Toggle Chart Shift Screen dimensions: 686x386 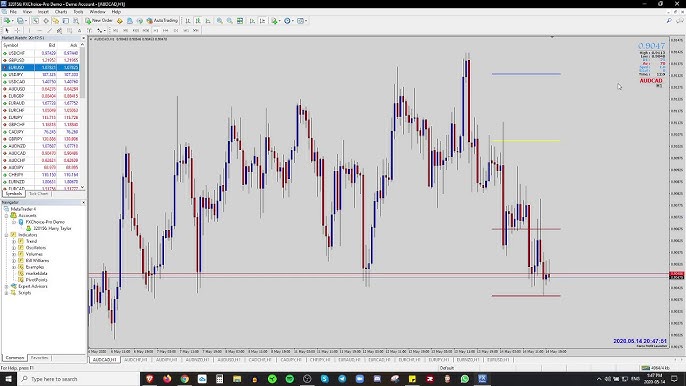262,21
